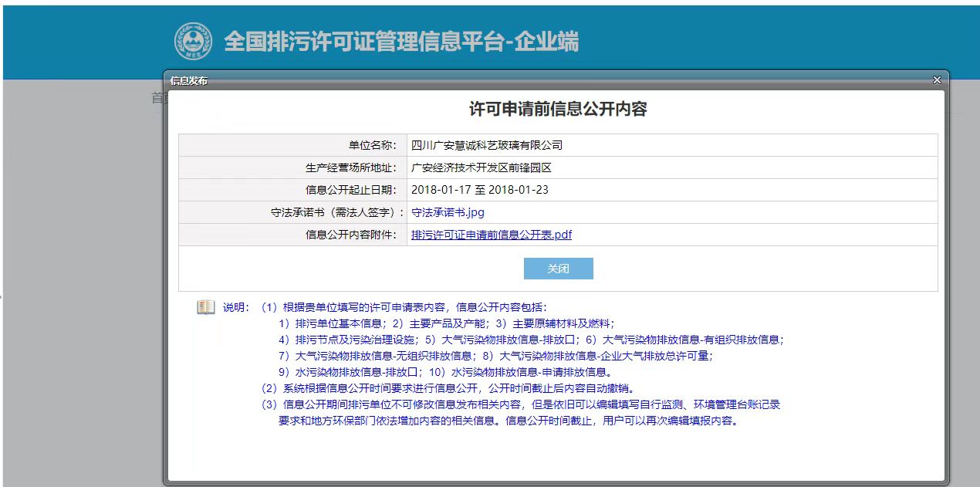The width and height of the screenshot is (980, 487).
Task: Select the 首页 tab behind the dialog
Action: click(x=157, y=98)
